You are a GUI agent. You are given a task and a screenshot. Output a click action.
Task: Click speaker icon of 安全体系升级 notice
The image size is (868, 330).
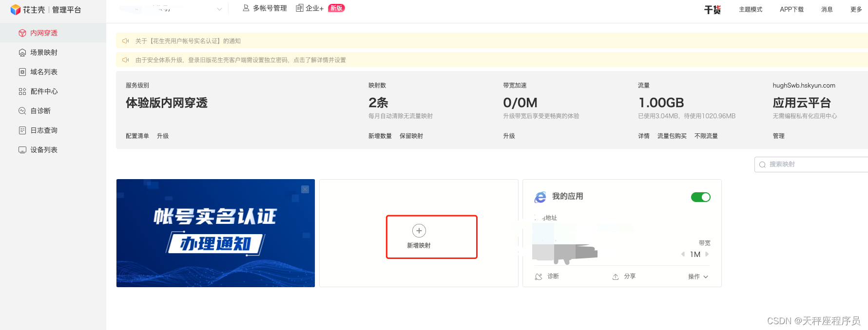[x=125, y=60]
